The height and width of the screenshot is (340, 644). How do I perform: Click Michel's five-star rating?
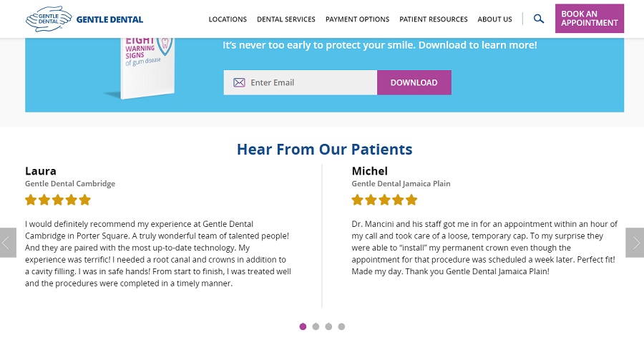pyautogui.click(x=384, y=200)
